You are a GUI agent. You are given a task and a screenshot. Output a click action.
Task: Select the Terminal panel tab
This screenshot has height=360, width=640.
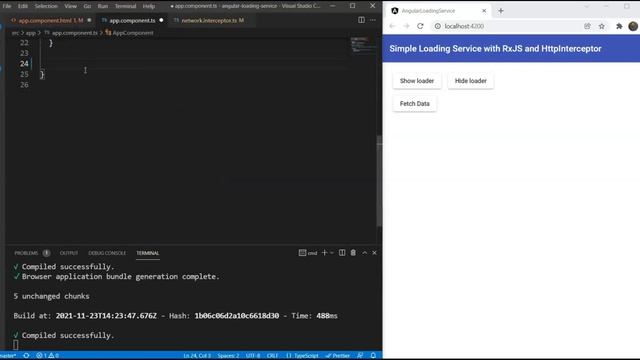pos(147,253)
